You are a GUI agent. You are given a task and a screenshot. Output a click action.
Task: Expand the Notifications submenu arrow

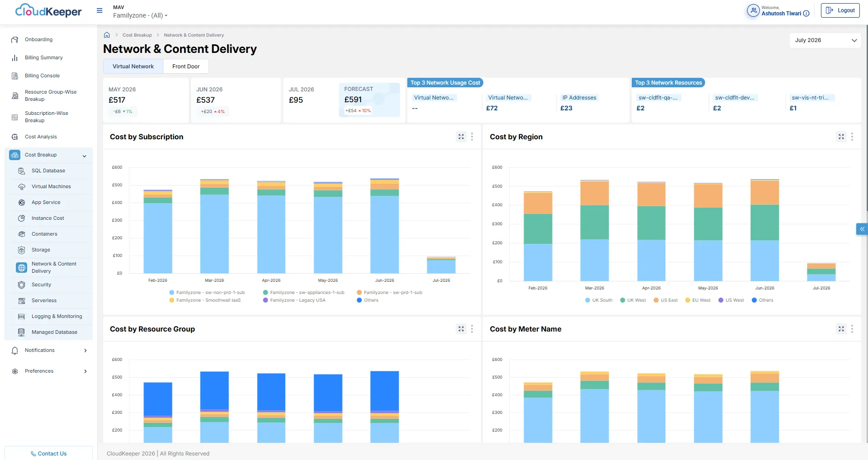point(86,351)
